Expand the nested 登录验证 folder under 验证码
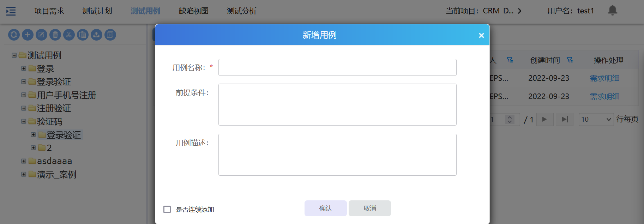The width and height of the screenshot is (644, 224). tap(33, 135)
